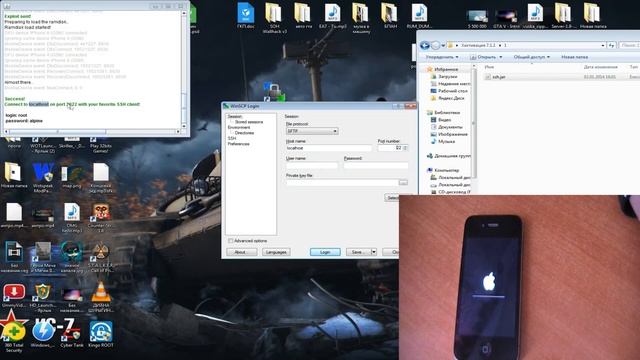Screen dimensions: 640x360
Task: Open the EA7 mp3 file on desktop
Action: [332, 15]
